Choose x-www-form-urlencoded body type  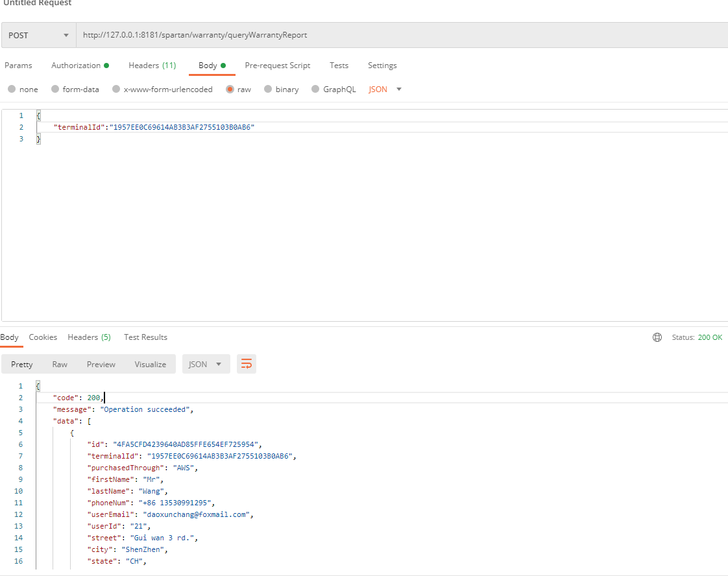[x=116, y=90]
